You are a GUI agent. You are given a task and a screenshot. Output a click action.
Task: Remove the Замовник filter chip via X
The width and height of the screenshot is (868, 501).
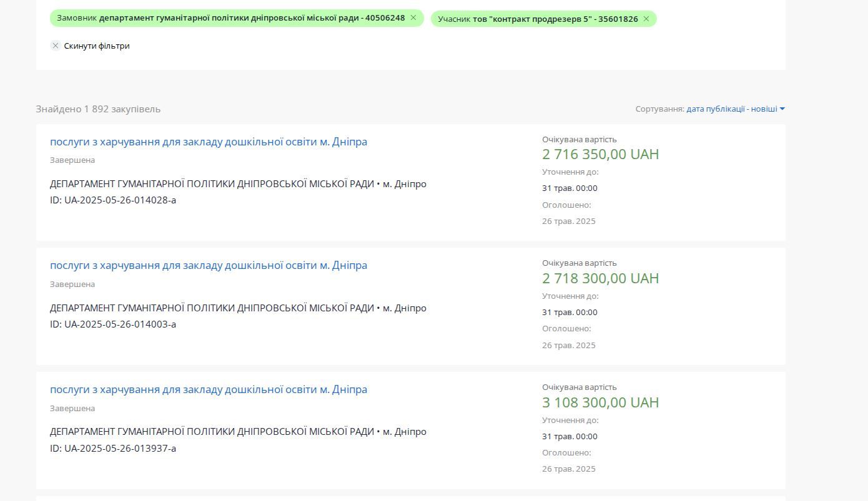413,18
